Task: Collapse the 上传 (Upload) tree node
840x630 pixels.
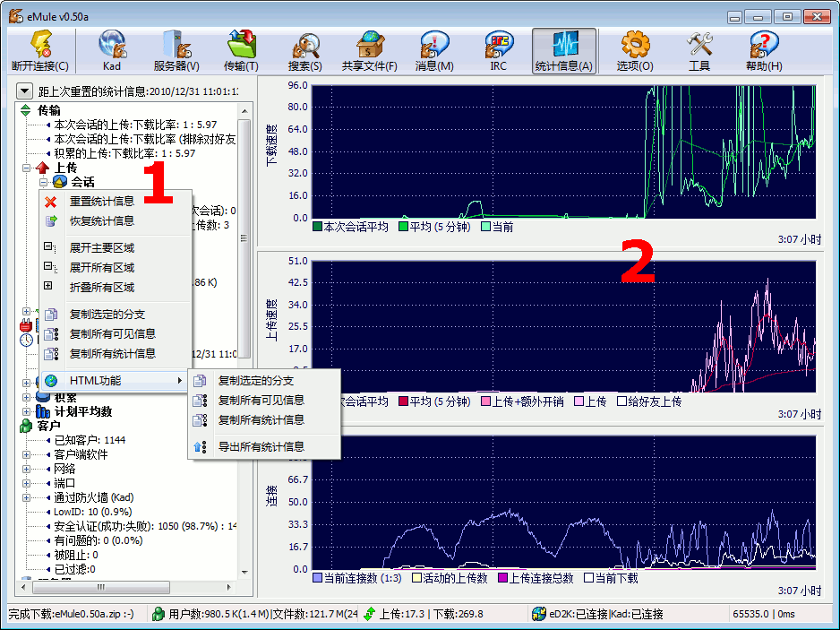Action: click(27, 168)
